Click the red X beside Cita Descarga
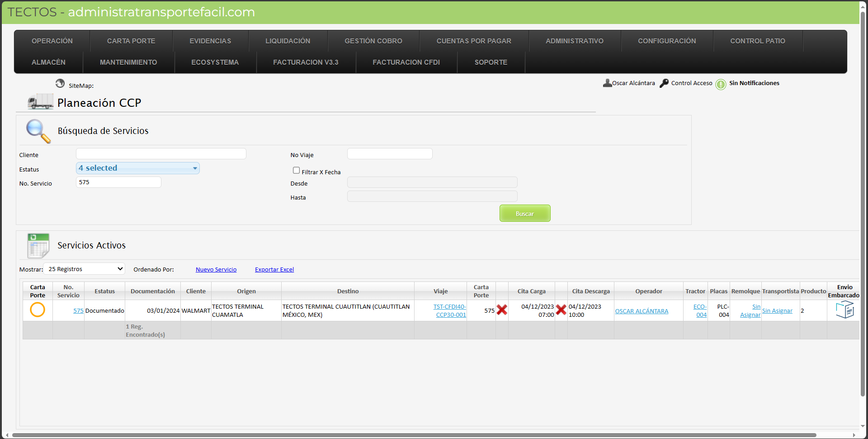This screenshot has width=868, height=439. (561, 310)
